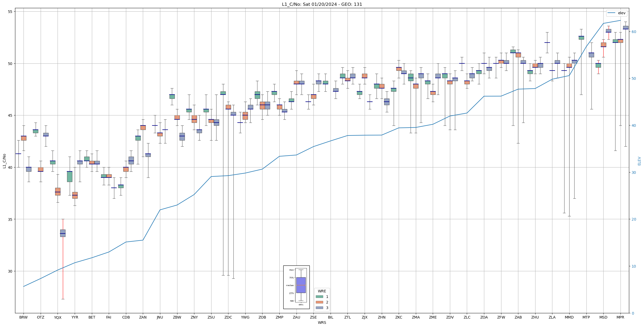This screenshot has height=327, width=644.
Task: Click the x-axis label 'ZFW'
Action: (501, 317)
